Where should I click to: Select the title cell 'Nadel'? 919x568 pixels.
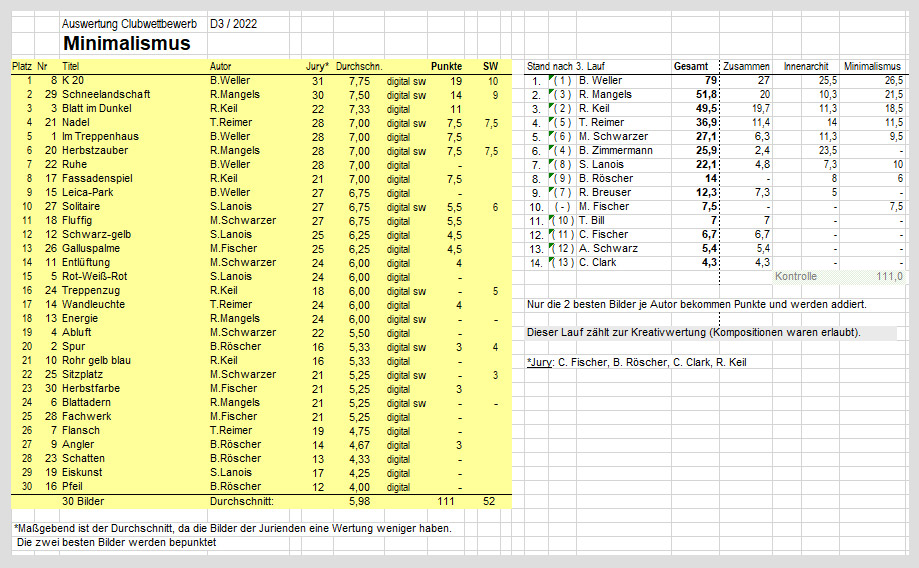76,123
